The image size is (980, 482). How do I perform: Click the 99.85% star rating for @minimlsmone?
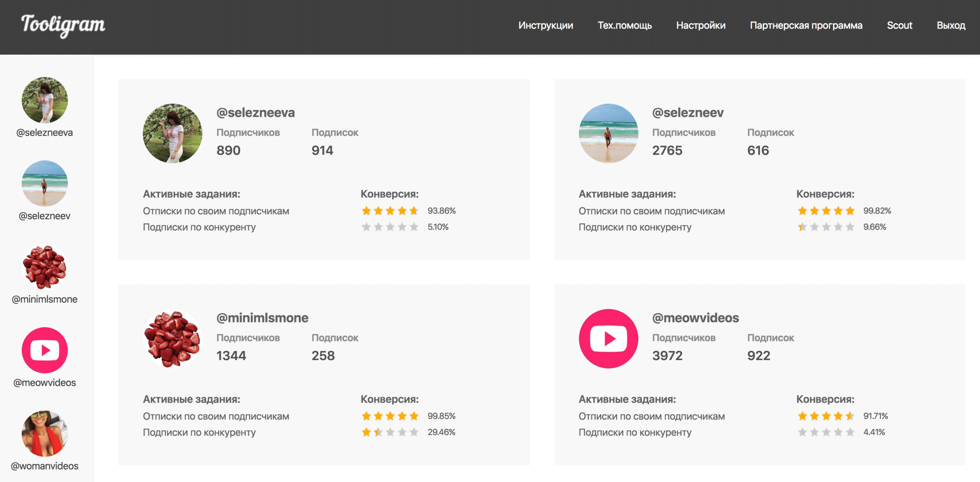[390, 416]
